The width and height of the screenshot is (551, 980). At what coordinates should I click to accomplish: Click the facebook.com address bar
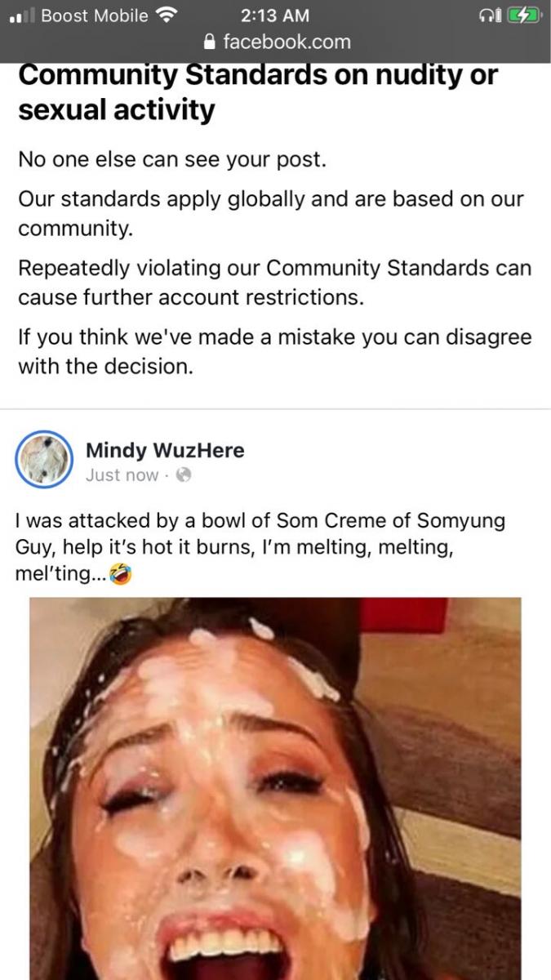click(x=276, y=42)
